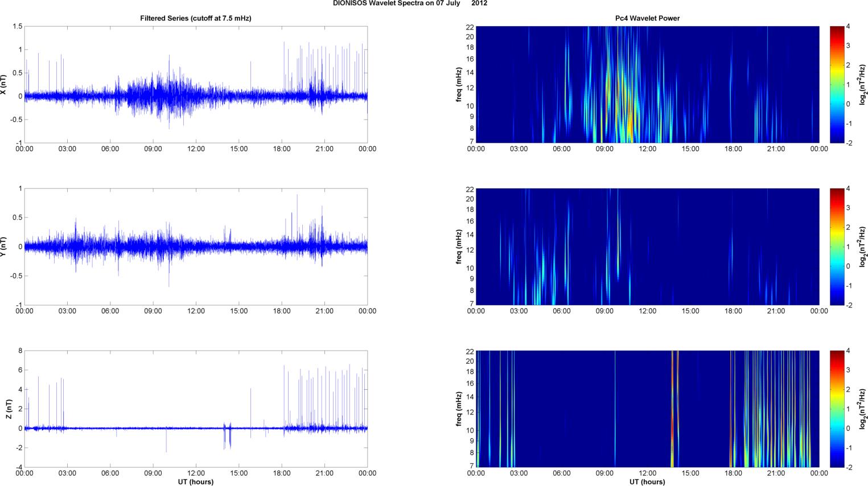Click the "-4" tick on the Z (nT) axis

click(18, 468)
